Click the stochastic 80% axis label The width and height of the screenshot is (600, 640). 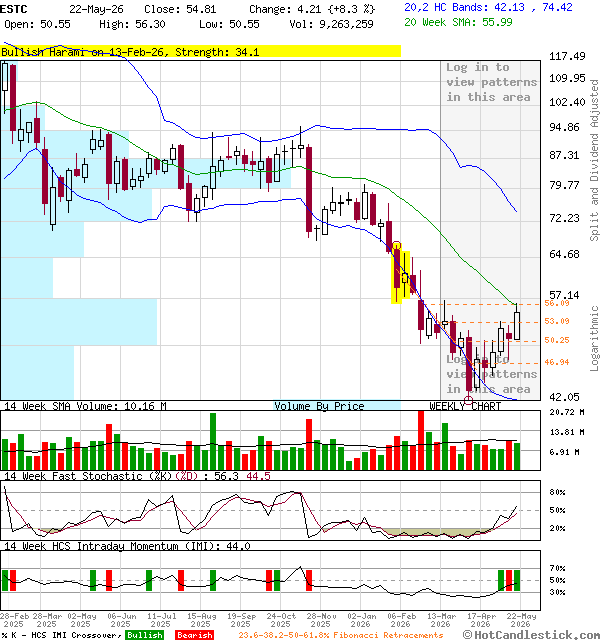click(x=557, y=492)
